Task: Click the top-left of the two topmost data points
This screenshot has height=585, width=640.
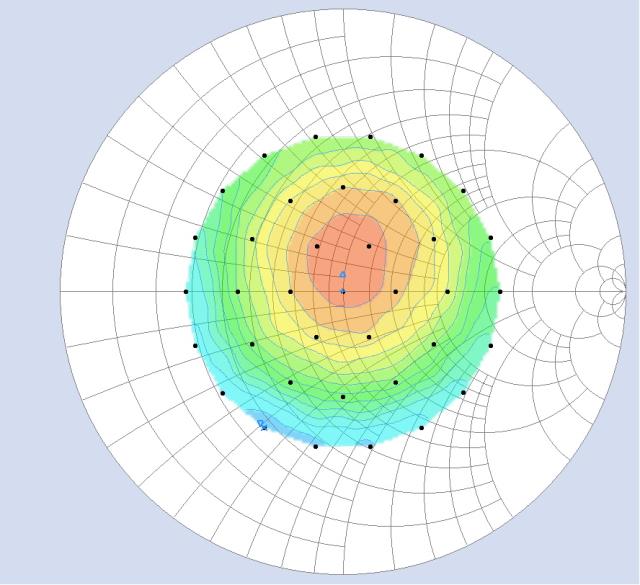Action: point(316,136)
